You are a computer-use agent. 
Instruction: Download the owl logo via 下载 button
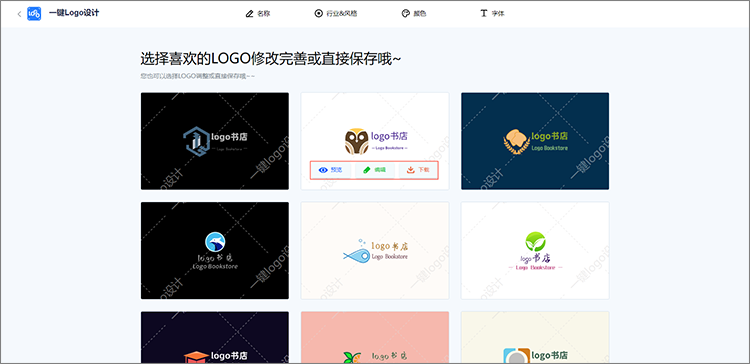(418, 170)
